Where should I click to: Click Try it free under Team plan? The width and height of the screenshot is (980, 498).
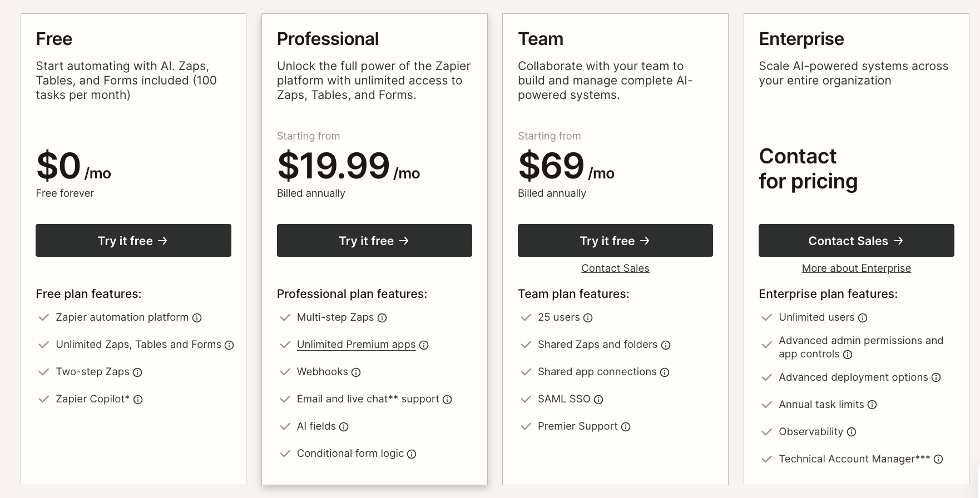pos(615,241)
